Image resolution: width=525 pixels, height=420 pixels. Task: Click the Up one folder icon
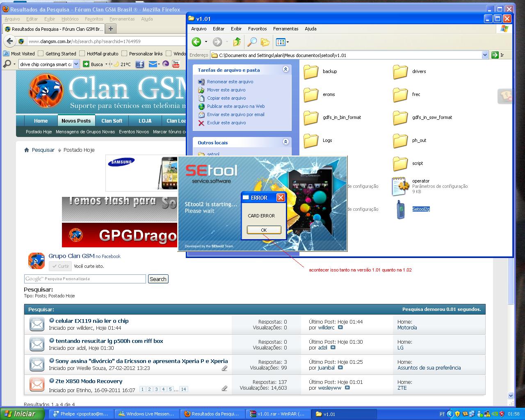coord(237,42)
